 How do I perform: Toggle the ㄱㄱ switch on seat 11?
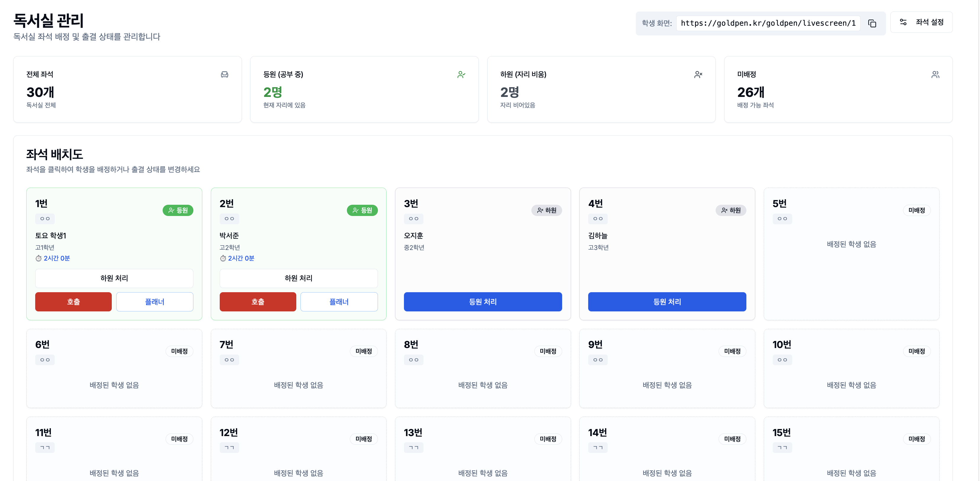45,448
